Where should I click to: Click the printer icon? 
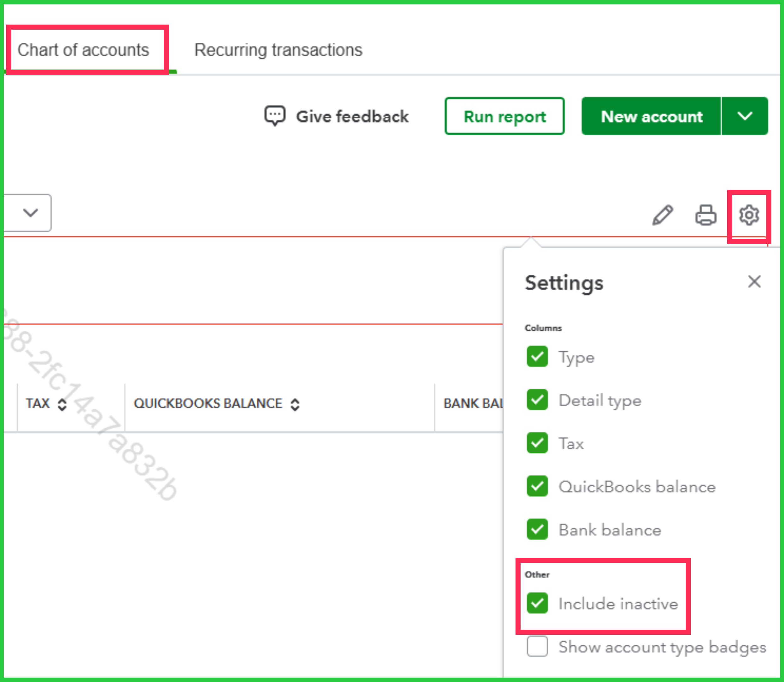point(706,215)
